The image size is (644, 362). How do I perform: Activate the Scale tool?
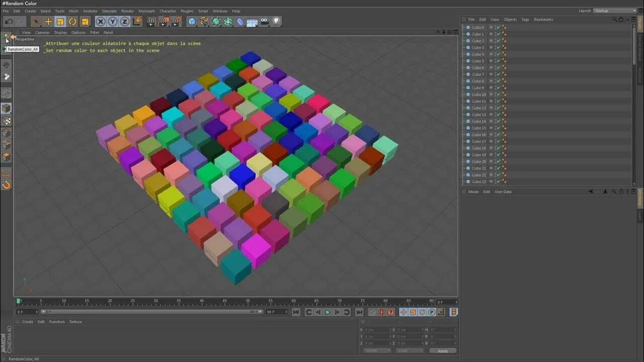click(60, 22)
